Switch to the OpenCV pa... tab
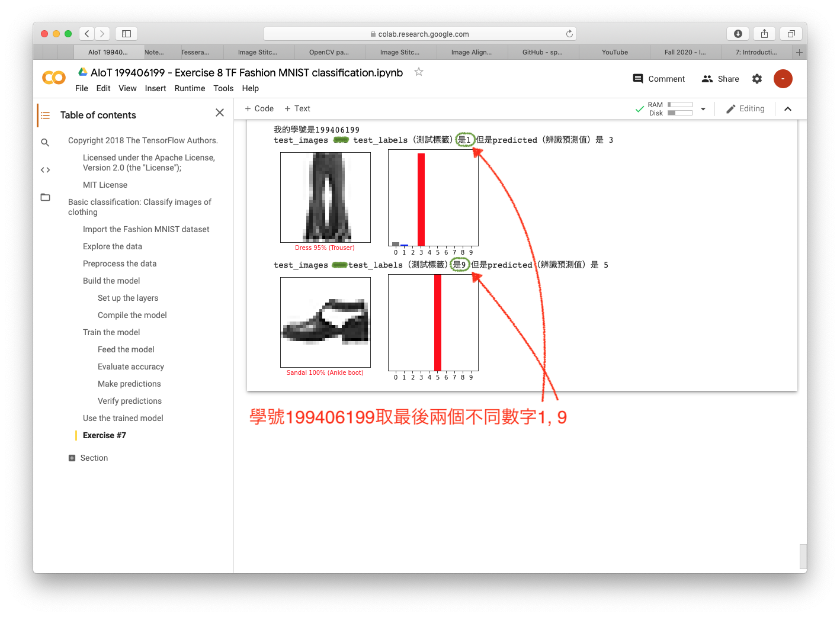 tap(329, 52)
